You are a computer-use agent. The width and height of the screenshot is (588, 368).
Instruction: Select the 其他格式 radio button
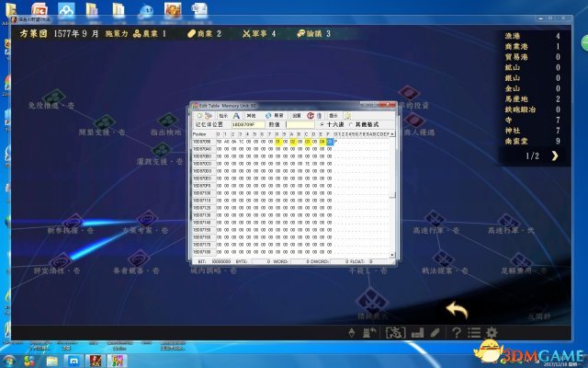(x=351, y=124)
